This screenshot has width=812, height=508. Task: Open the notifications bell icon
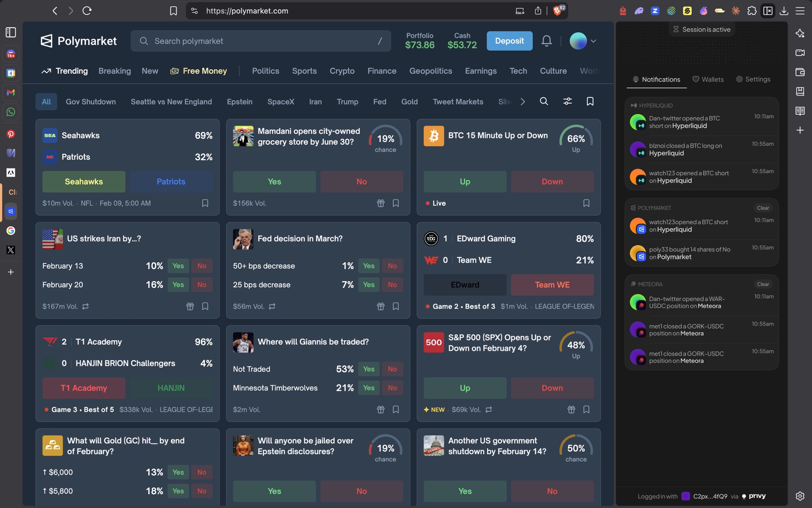tap(546, 41)
